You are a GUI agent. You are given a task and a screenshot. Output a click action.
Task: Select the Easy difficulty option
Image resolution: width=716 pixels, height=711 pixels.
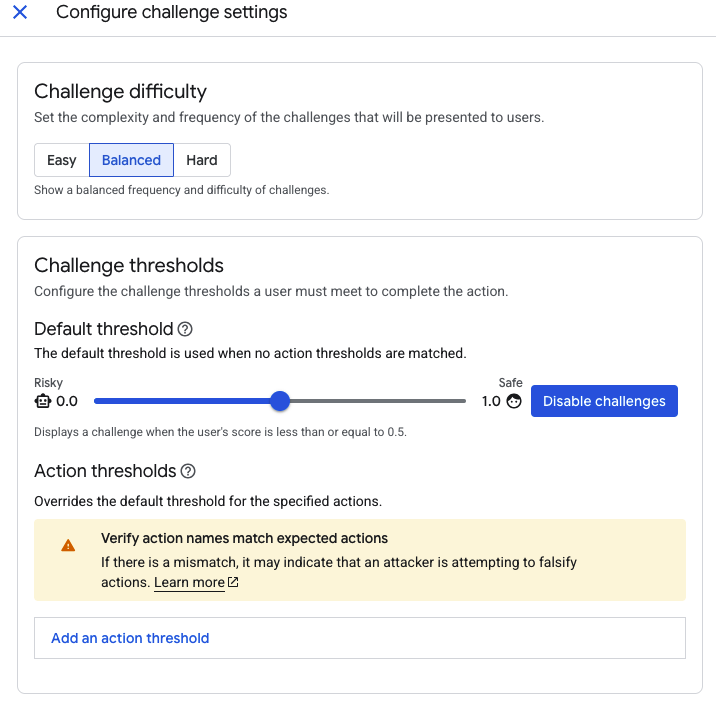tap(61, 160)
